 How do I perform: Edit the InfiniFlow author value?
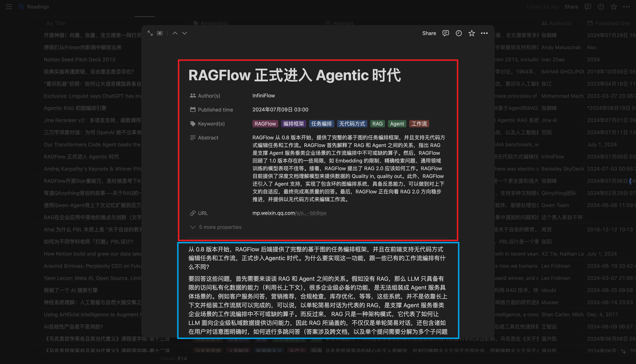click(264, 96)
